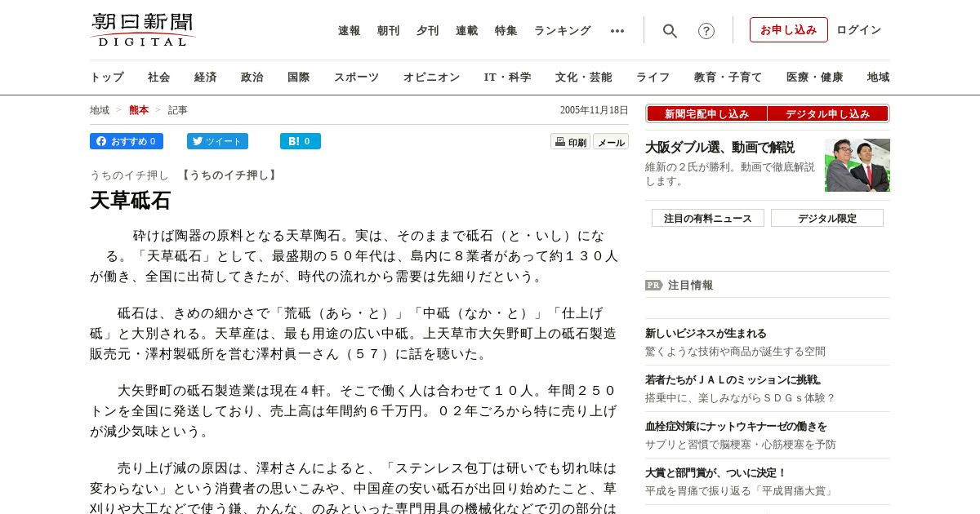Click the Asahi Shimbun Digital logo
This screenshot has width=980, height=514.
pyautogui.click(x=143, y=30)
